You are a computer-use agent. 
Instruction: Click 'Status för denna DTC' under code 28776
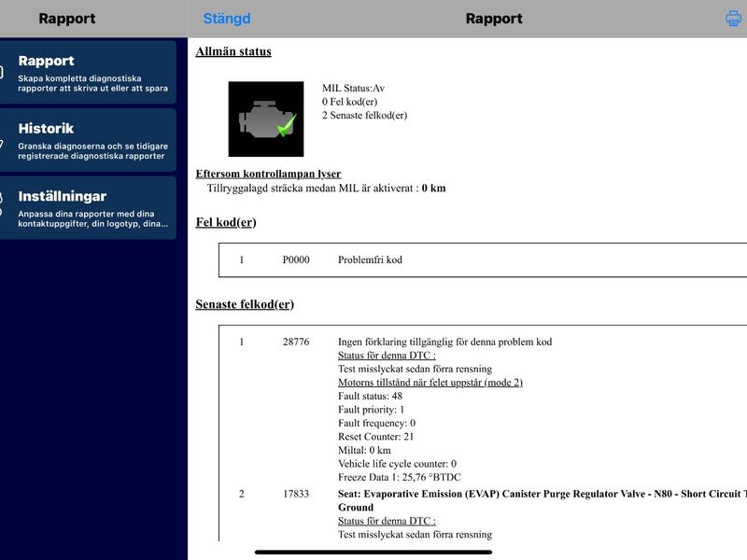[387, 356]
